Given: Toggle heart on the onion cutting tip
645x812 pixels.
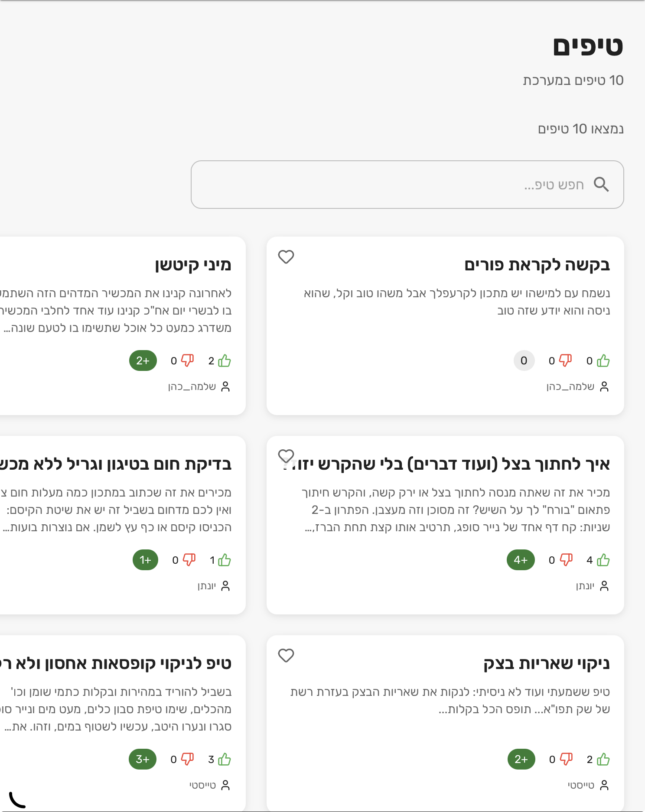Looking at the screenshot, I should pos(286,456).
